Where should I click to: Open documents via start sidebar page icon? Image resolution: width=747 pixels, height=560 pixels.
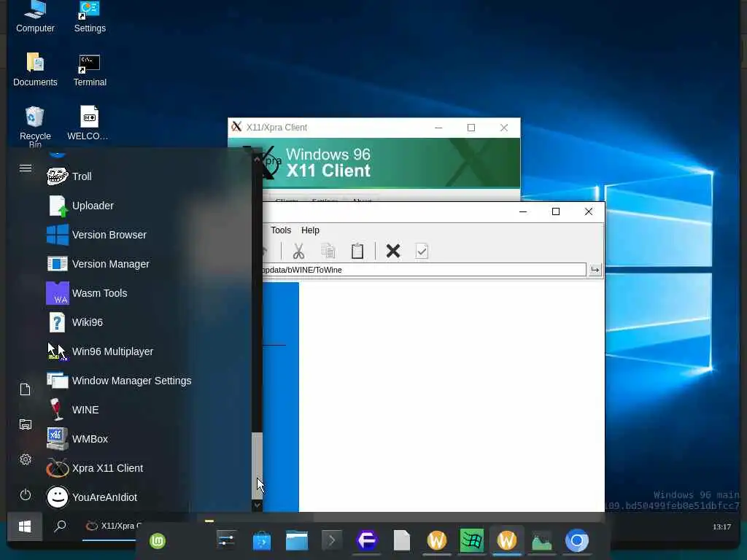(26, 389)
